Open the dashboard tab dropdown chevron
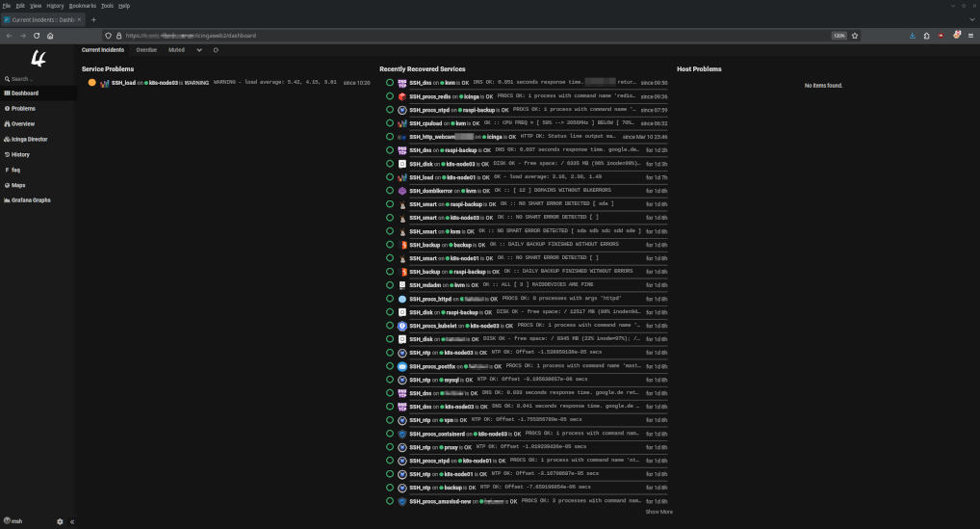 pyautogui.click(x=199, y=49)
